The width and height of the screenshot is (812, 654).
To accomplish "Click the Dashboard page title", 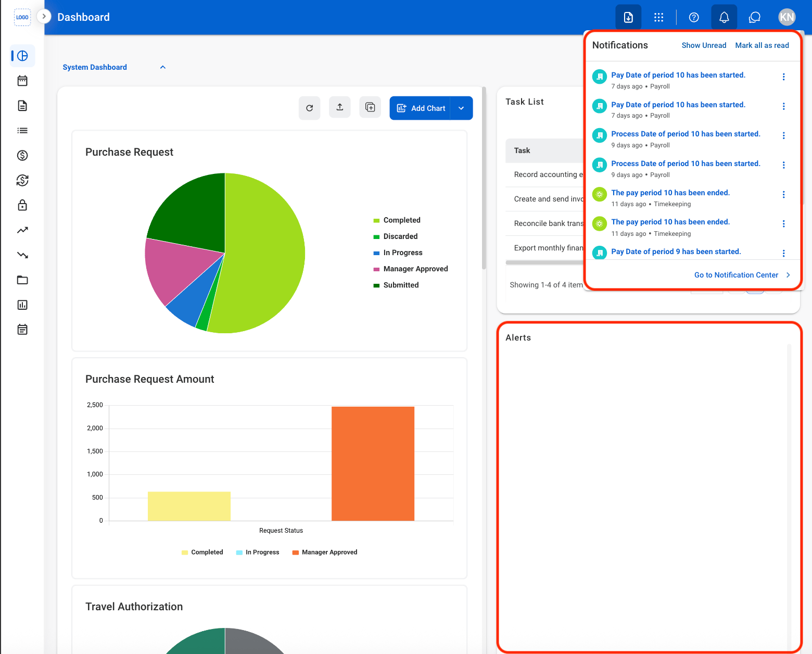I will click(83, 17).
